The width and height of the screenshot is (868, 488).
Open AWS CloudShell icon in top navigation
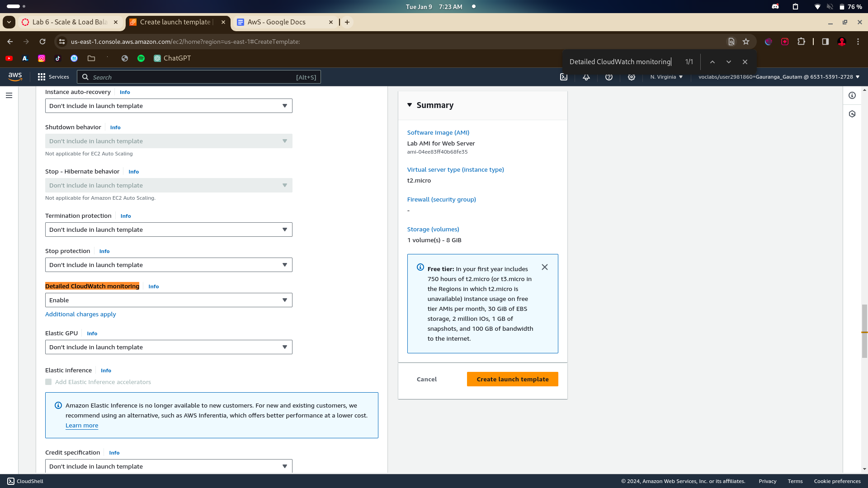click(564, 77)
